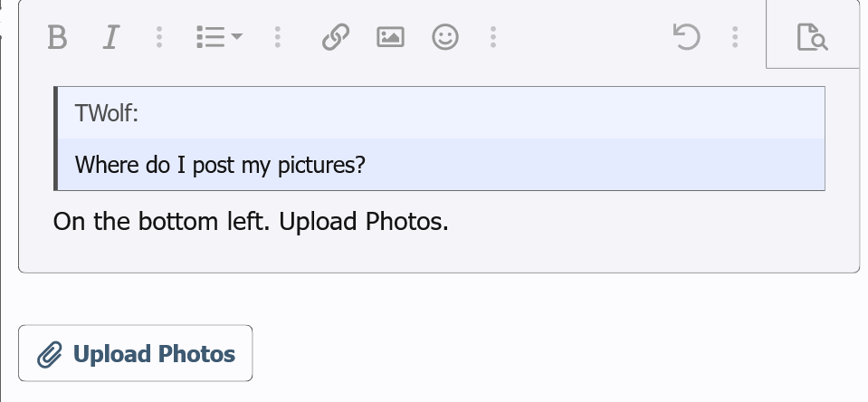Open the smilies emoji picker

[x=444, y=37]
